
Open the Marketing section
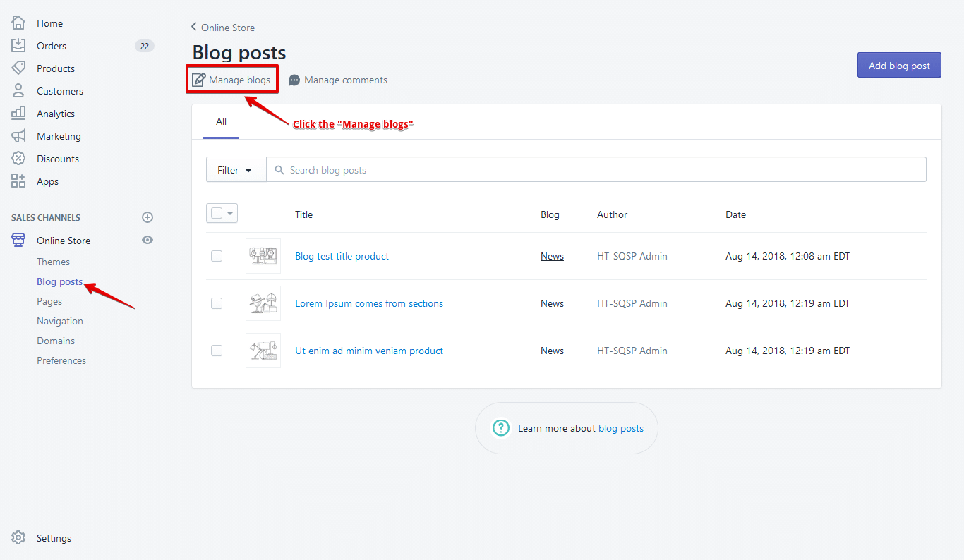pos(59,135)
